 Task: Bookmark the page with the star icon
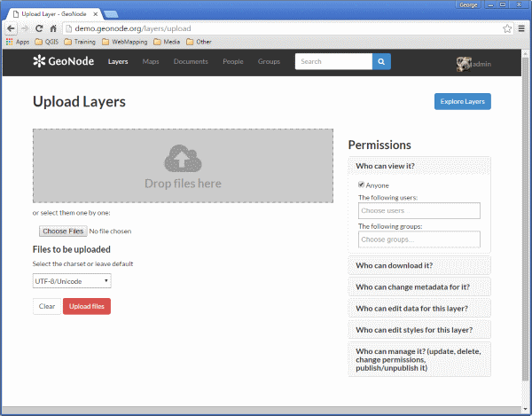click(507, 28)
